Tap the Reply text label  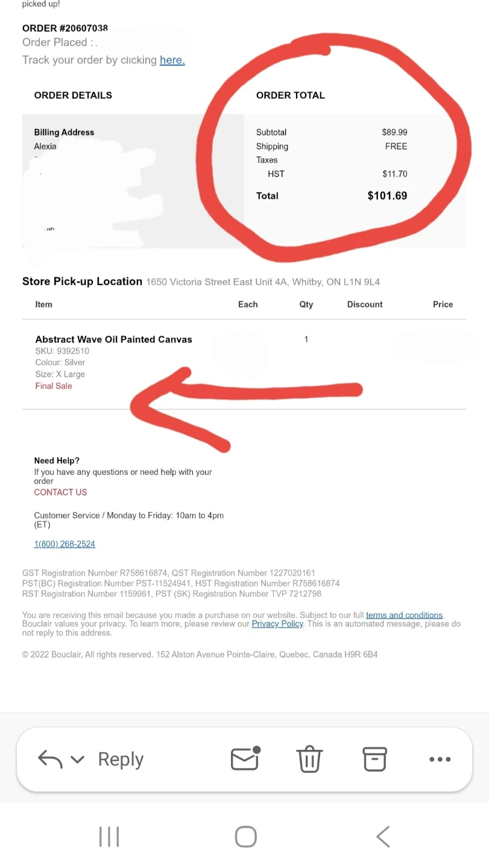tap(121, 759)
